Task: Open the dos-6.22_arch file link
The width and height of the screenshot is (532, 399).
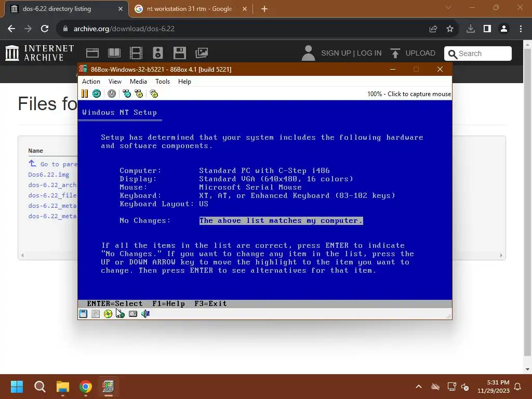Action: pyautogui.click(x=52, y=185)
